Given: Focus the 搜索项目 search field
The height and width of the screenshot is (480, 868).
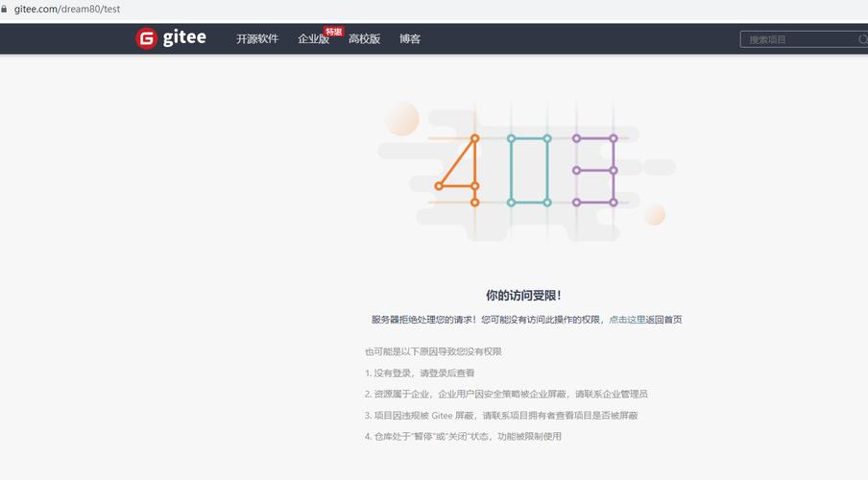Looking at the screenshot, I should tap(804, 39).
